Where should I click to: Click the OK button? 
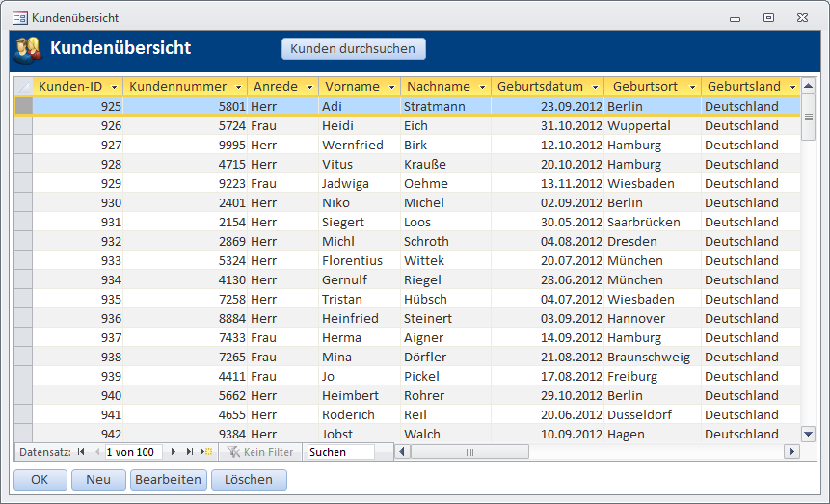point(40,479)
